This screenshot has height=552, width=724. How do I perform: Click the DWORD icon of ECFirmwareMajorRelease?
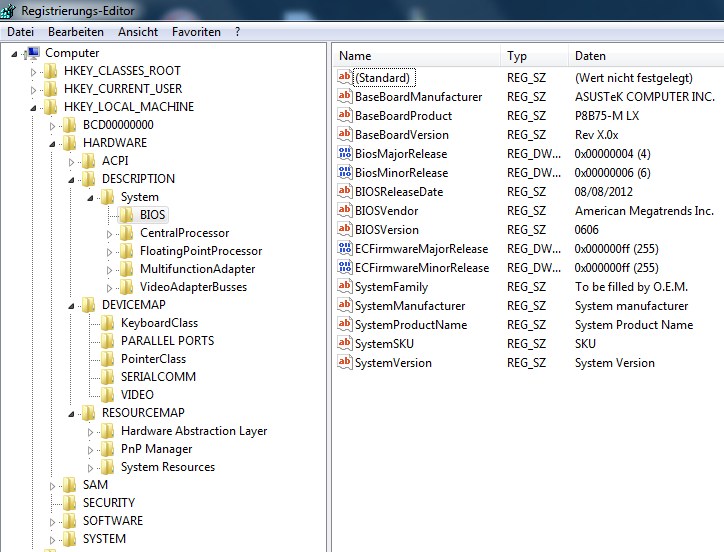[x=344, y=248]
